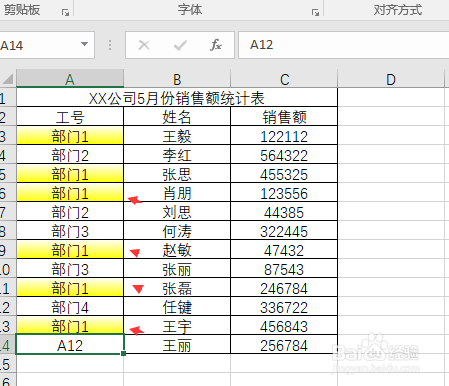Select yellow 部门1 cell beside 张思
Image resolution: width=449 pixels, height=386 pixels.
coord(70,174)
